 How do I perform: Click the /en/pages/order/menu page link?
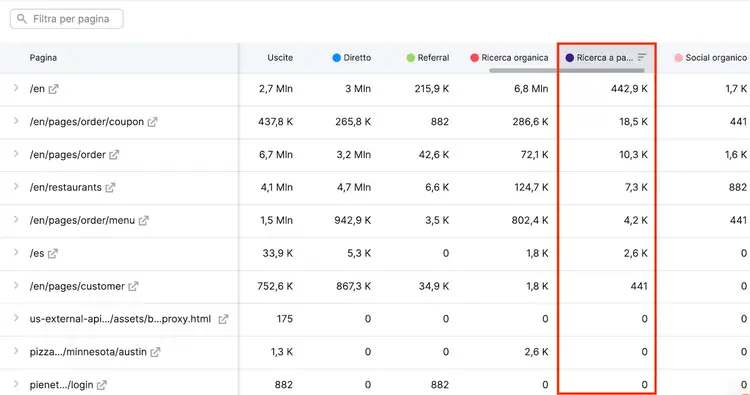click(x=82, y=220)
